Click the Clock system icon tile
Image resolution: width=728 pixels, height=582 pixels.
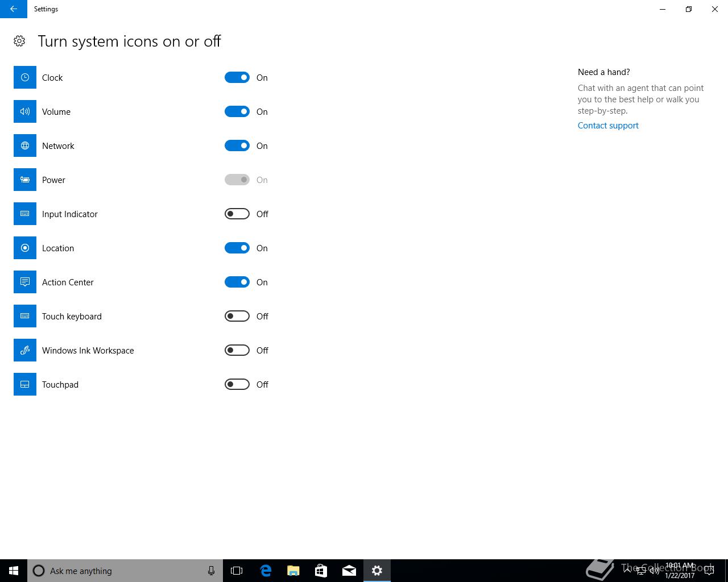coord(25,77)
